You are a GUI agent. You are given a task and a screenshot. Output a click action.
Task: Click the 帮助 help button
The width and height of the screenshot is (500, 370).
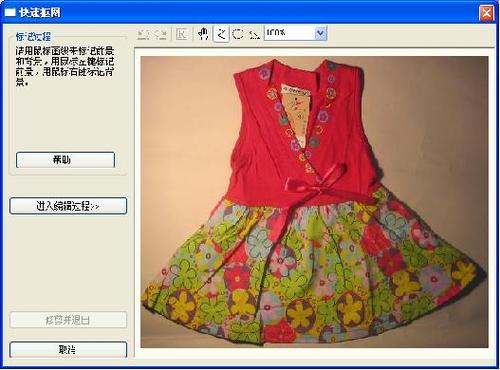(65, 160)
